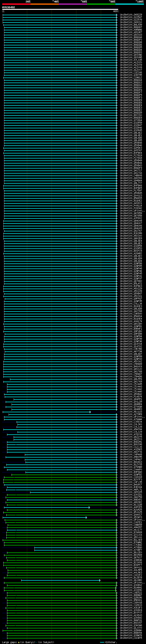The height and width of the screenshot is (644, 146).
Task: Select the UniRef100_B6BK54 label
Action: pos(131,633)
